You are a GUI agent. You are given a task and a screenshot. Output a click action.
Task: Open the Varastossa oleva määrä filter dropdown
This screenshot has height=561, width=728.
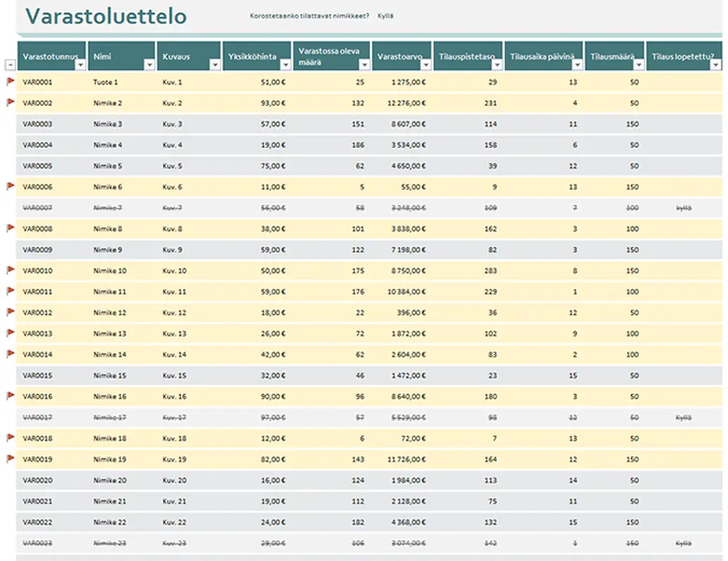[x=365, y=65]
